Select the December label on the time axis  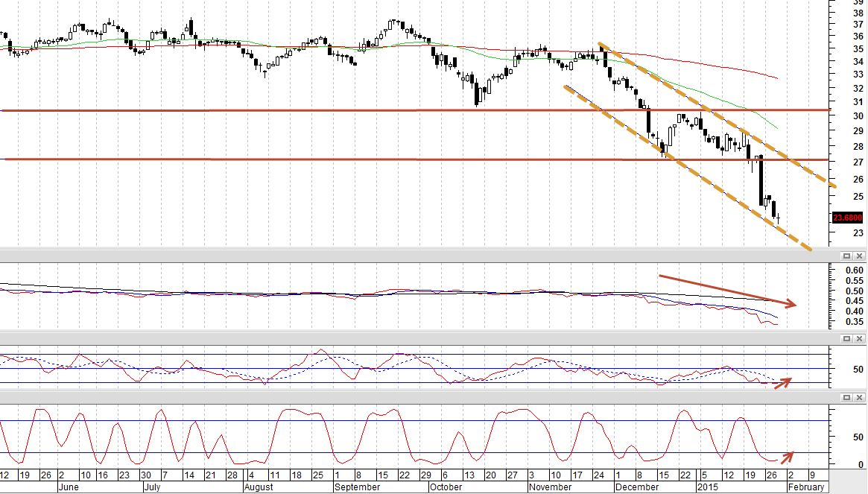pyautogui.click(x=637, y=487)
